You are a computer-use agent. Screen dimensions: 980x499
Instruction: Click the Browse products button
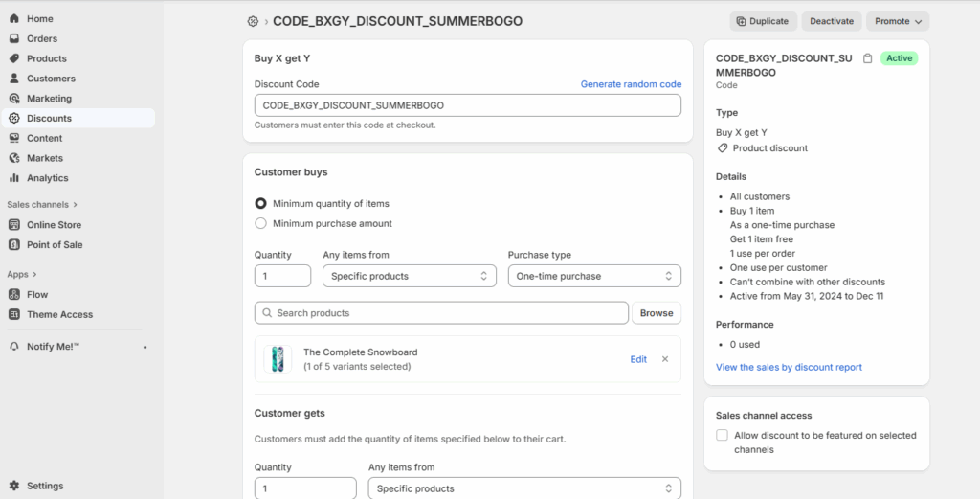pos(657,312)
